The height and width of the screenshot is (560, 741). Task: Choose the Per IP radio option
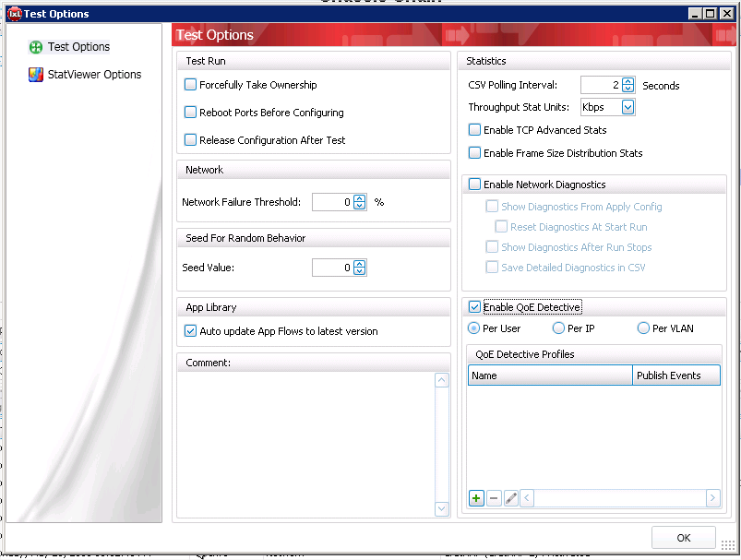[x=558, y=328]
